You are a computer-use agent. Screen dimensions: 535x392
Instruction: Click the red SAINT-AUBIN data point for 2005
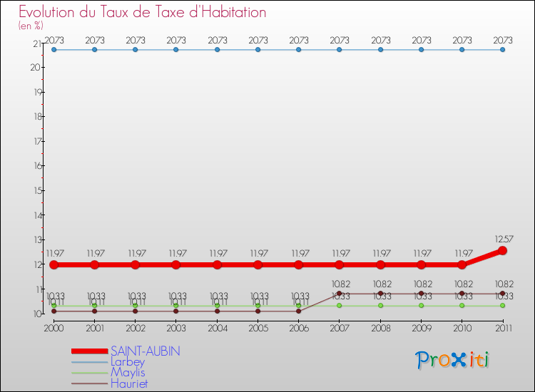[x=258, y=264]
